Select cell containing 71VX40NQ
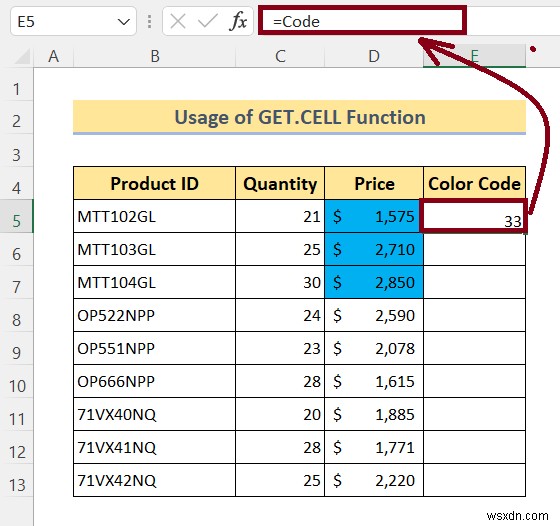This screenshot has height=526, width=560. (154, 414)
